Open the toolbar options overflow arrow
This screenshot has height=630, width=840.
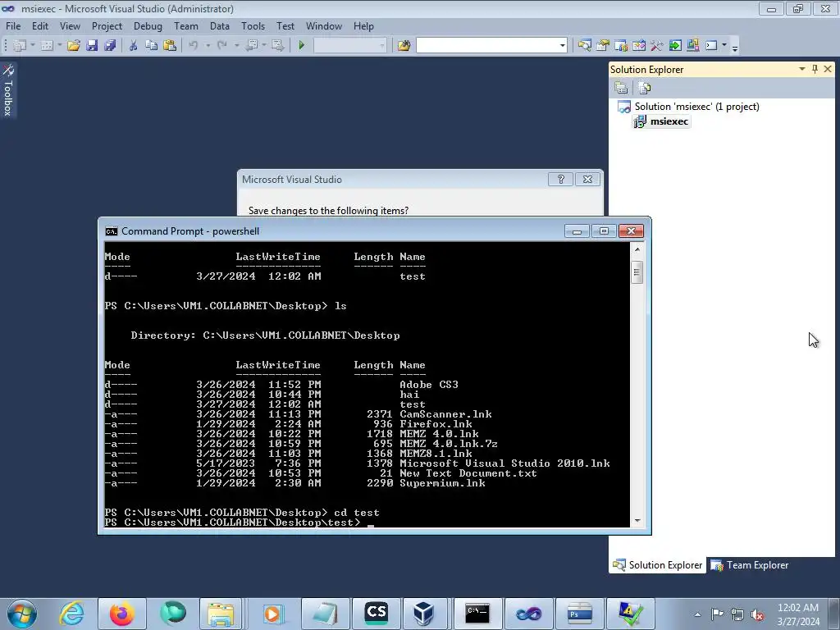tap(735, 47)
